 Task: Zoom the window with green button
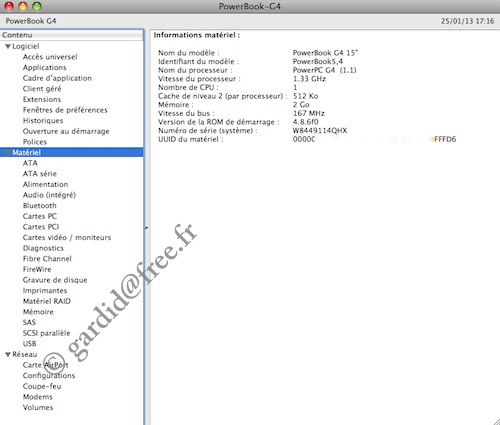click(37, 6)
